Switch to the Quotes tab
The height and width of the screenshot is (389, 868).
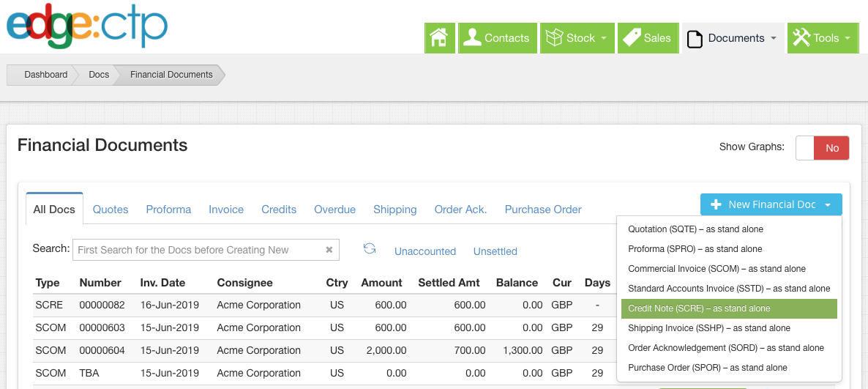click(x=111, y=210)
